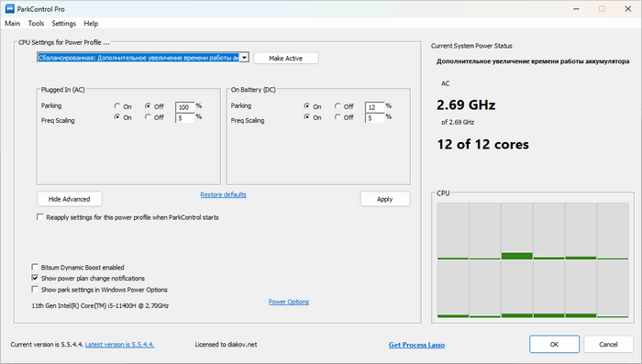642x364 pixels.
Task: Click Plugged In Freq Scaling percent field
Action: (x=184, y=118)
